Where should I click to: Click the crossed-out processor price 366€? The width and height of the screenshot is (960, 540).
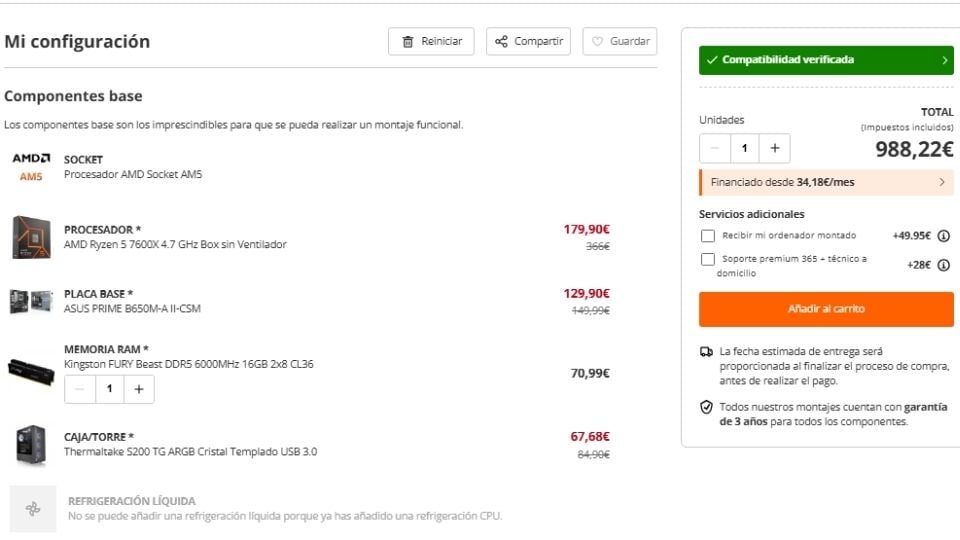pyautogui.click(x=598, y=246)
